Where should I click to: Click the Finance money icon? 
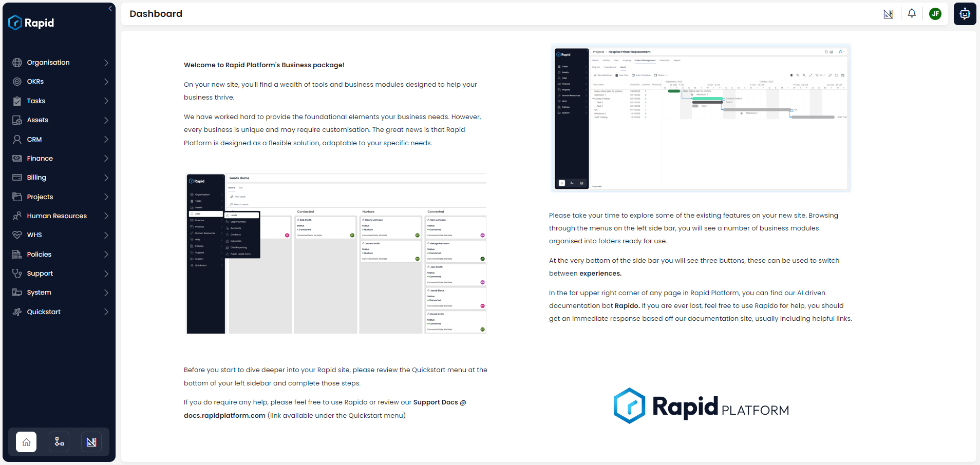(17, 159)
